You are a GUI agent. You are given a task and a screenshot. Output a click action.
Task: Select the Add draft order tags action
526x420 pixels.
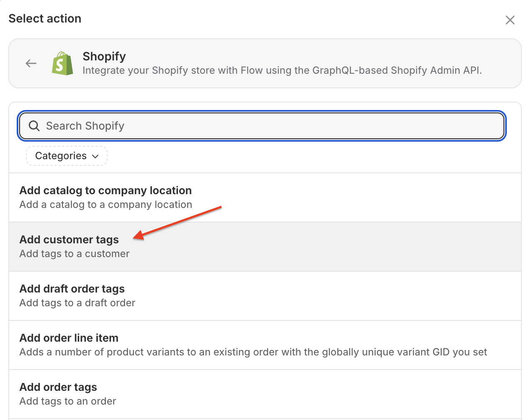coord(265,296)
